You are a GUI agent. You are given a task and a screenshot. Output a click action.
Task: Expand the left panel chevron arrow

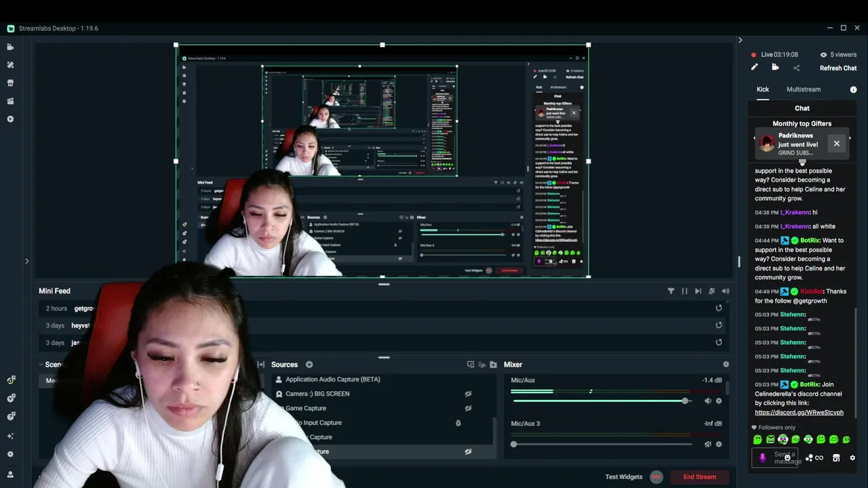(26, 261)
